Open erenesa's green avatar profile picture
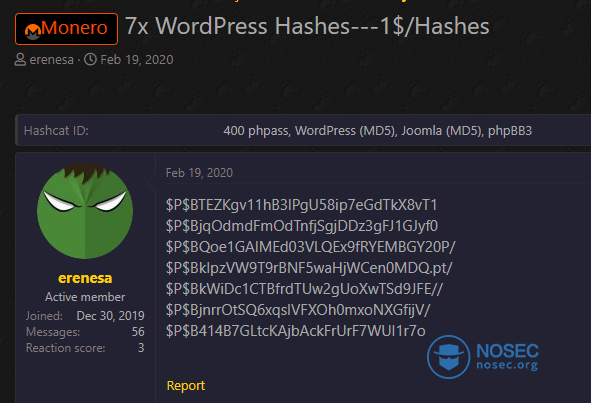Image resolution: width=591 pixels, height=403 pixels. click(x=85, y=211)
